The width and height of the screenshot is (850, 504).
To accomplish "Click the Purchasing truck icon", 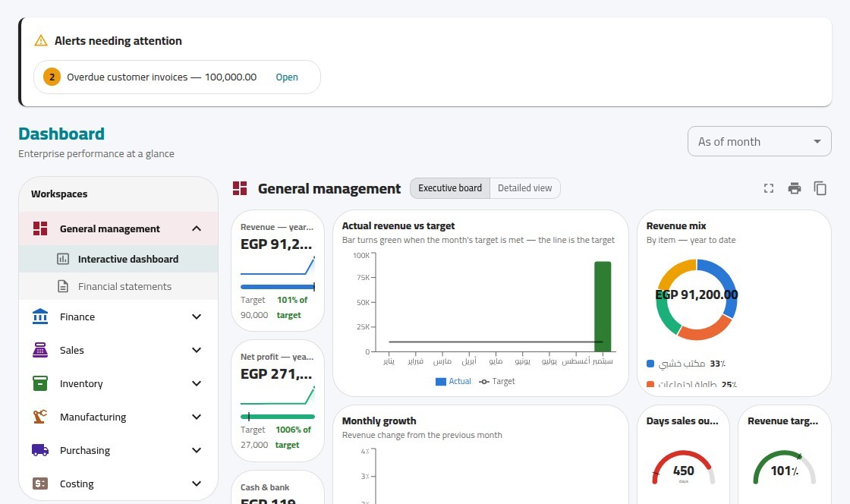I will pyautogui.click(x=40, y=450).
